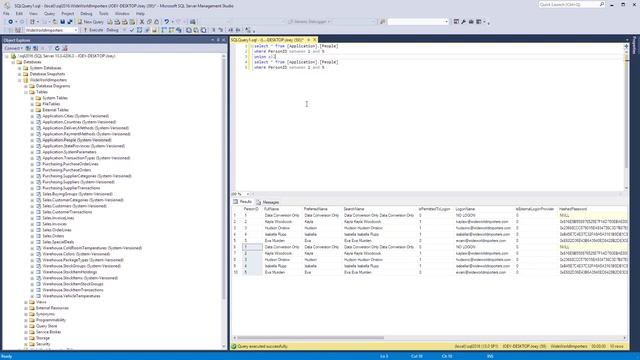Screen dimensions: 640x360
Task: Open the editor zoom percentage dropdown
Action: tap(248, 194)
